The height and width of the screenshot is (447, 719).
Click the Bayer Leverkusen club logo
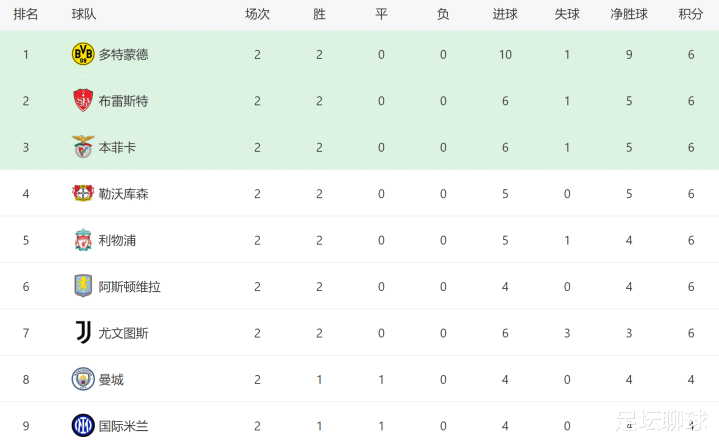click(83, 193)
